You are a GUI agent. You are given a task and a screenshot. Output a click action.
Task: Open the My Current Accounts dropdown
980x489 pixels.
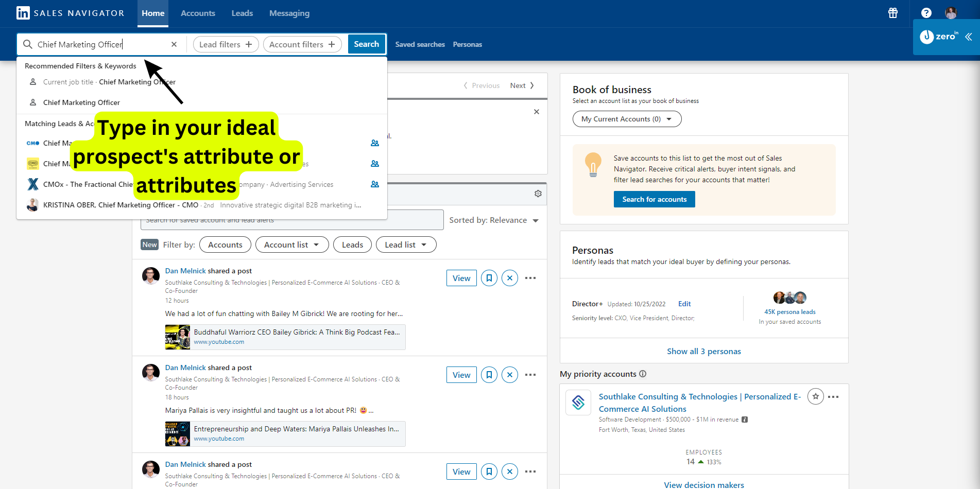(x=627, y=119)
